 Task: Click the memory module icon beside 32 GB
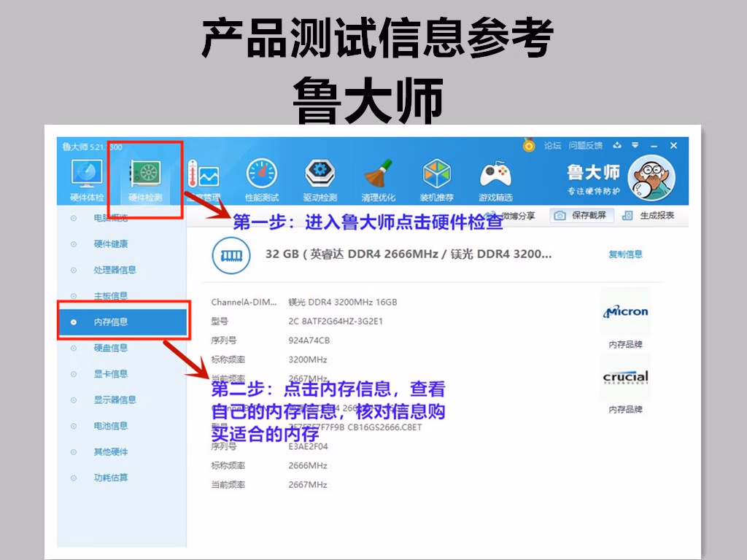point(231,255)
